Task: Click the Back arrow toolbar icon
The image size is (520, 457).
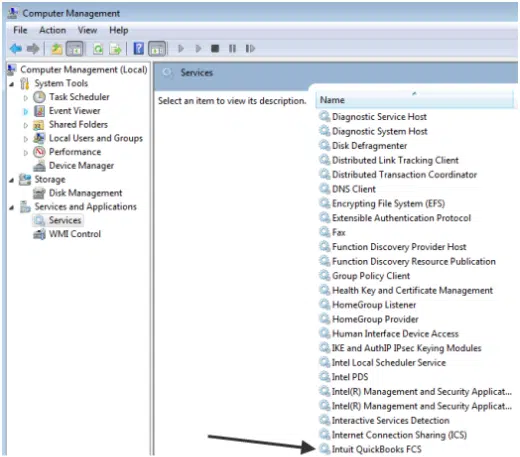Action: pyautogui.click(x=16, y=49)
